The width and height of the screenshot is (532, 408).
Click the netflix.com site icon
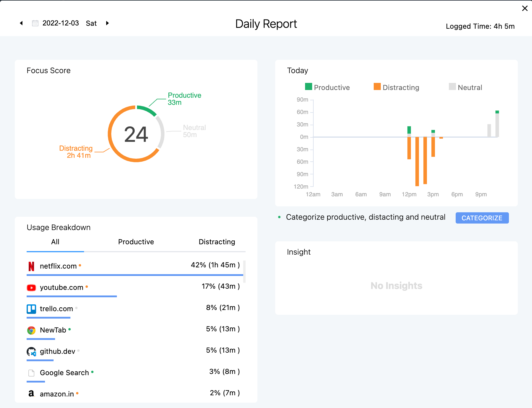(31, 266)
